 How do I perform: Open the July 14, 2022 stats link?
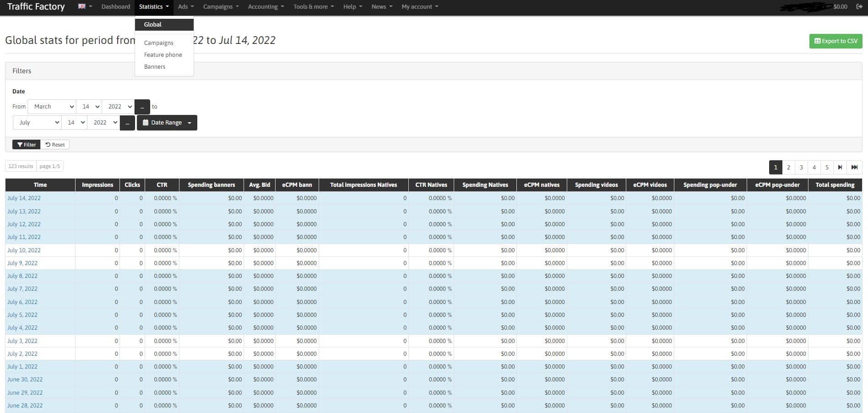coord(24,198)
